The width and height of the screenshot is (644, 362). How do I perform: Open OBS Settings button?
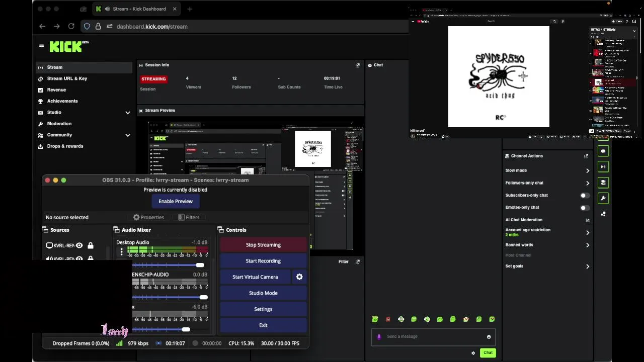pos(263,309)
